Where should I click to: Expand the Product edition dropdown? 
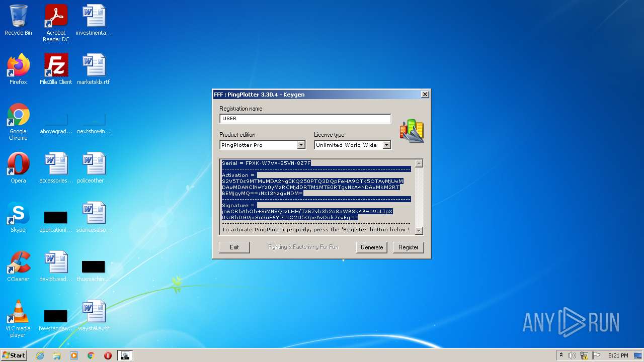tap(301, 145)
